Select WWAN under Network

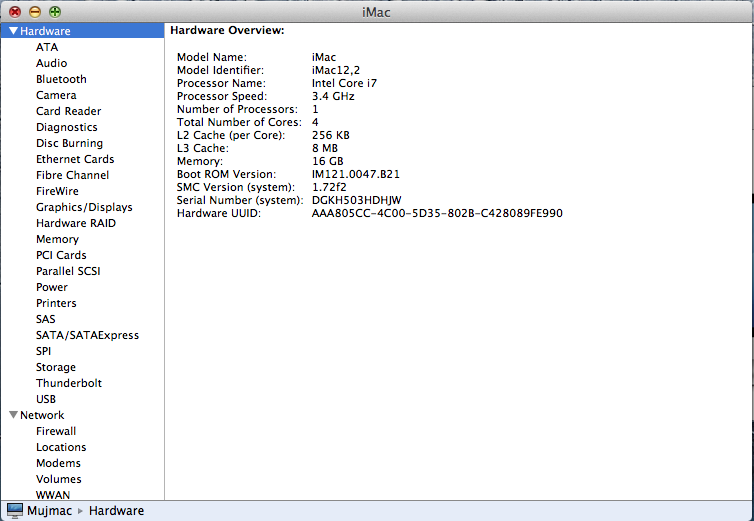click(x=53, y=495)
